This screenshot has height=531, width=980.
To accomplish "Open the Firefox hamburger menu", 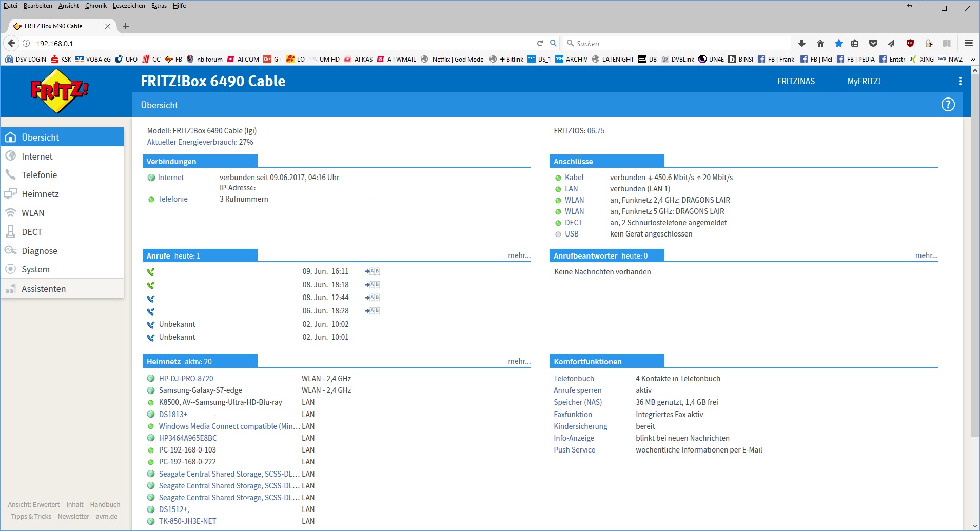I will tap(968, 44).
